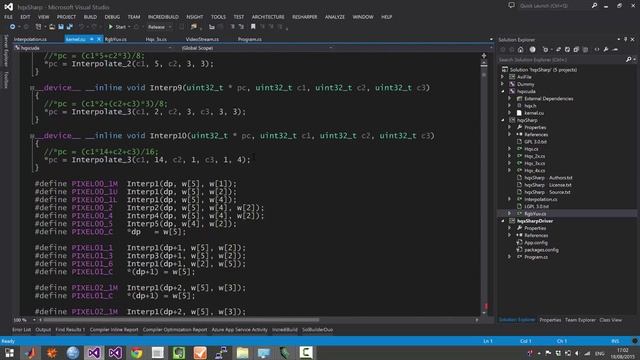
Task: Select RgbYuv.cs in Solution Explorer
Action: click(535, 213)
